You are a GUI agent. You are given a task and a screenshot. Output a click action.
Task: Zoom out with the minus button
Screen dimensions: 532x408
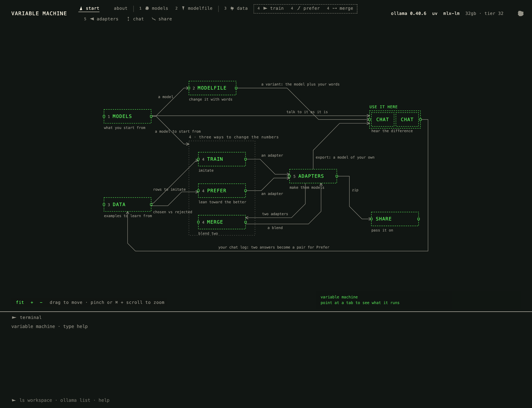click(41, 302)
